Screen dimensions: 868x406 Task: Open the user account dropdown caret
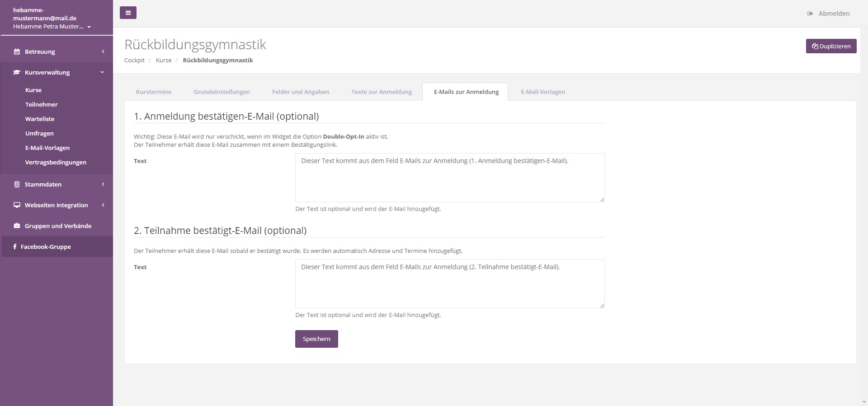tap(89, 27)
